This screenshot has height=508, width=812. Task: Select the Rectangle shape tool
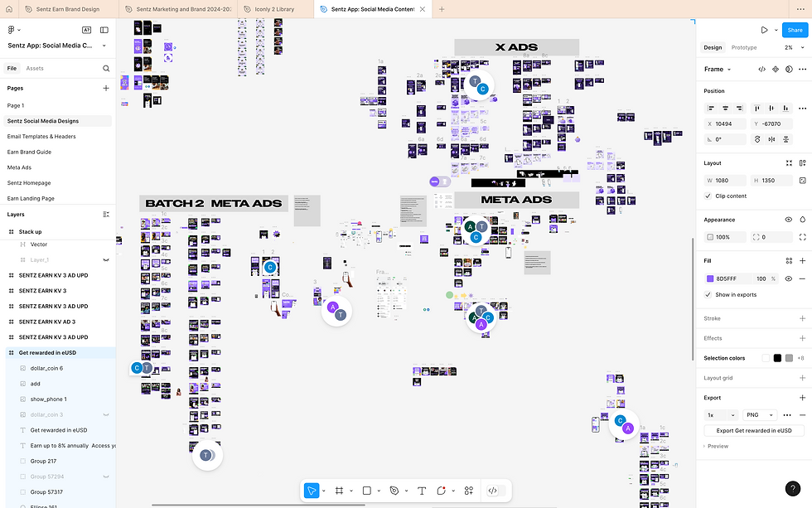366,491
